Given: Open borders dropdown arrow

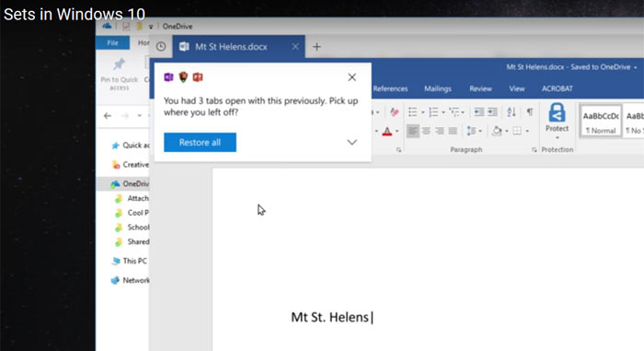Looking at the screenshot, I should 527,132.
